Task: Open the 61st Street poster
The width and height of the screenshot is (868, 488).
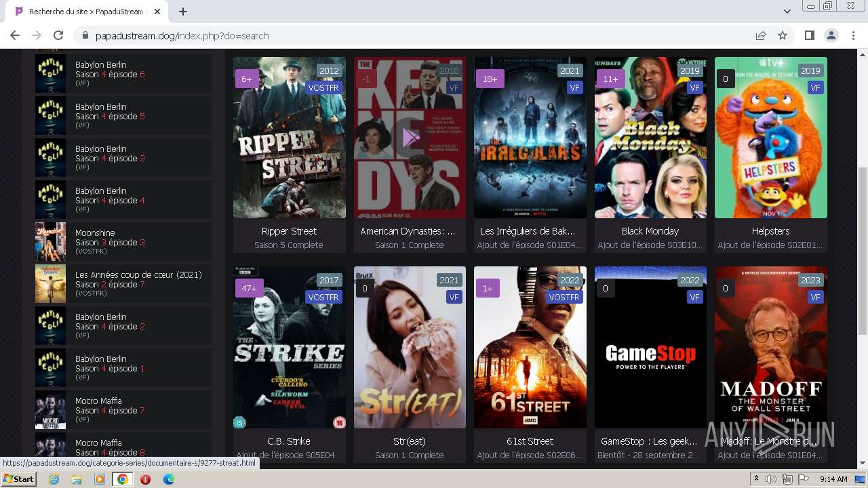Action: tap(530, 347)
